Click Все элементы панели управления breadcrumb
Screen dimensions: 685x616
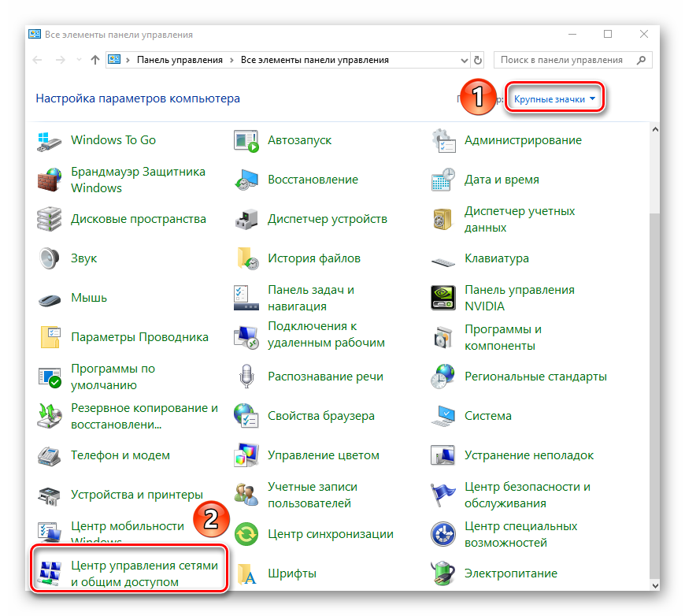(x=314, y=60)
